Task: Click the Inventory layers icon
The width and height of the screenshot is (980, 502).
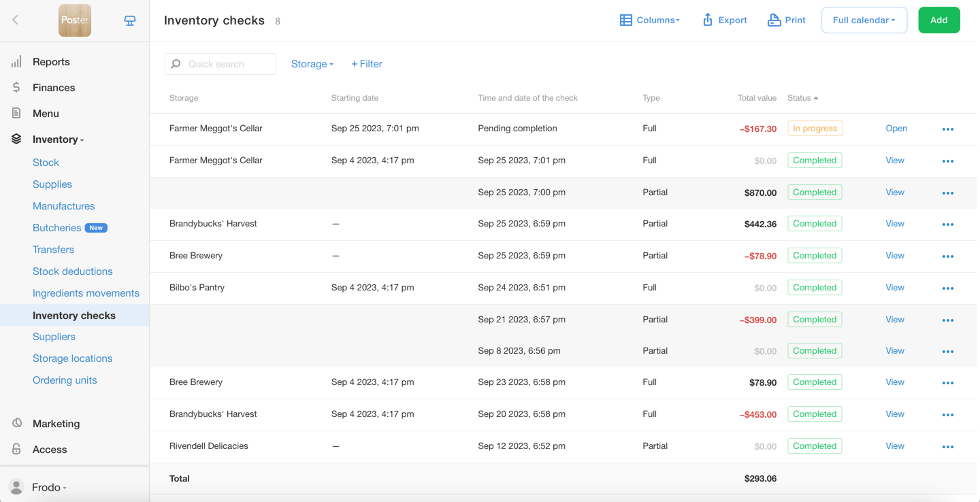Action: click(x=16, y=139)
